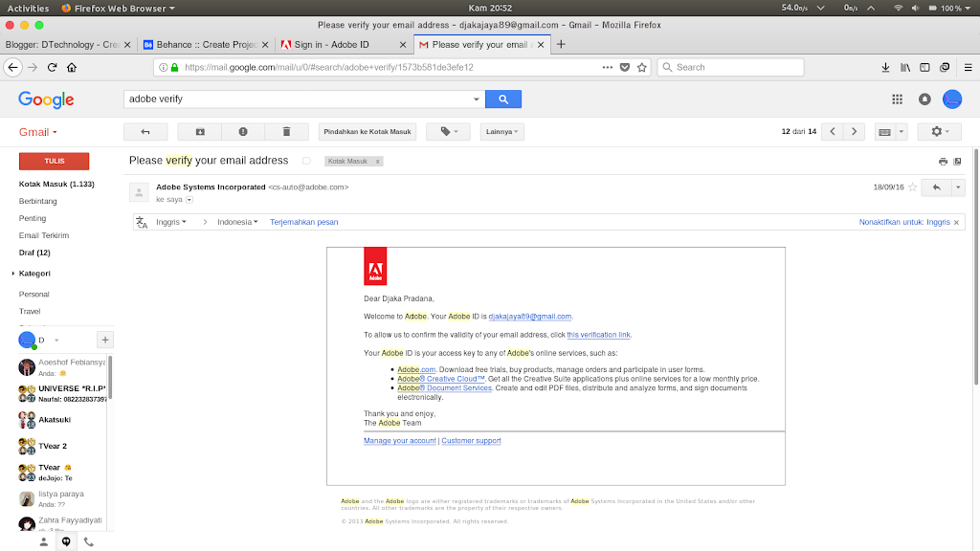
Task: Open the phone calls tab icon
Action: (89, 541)
